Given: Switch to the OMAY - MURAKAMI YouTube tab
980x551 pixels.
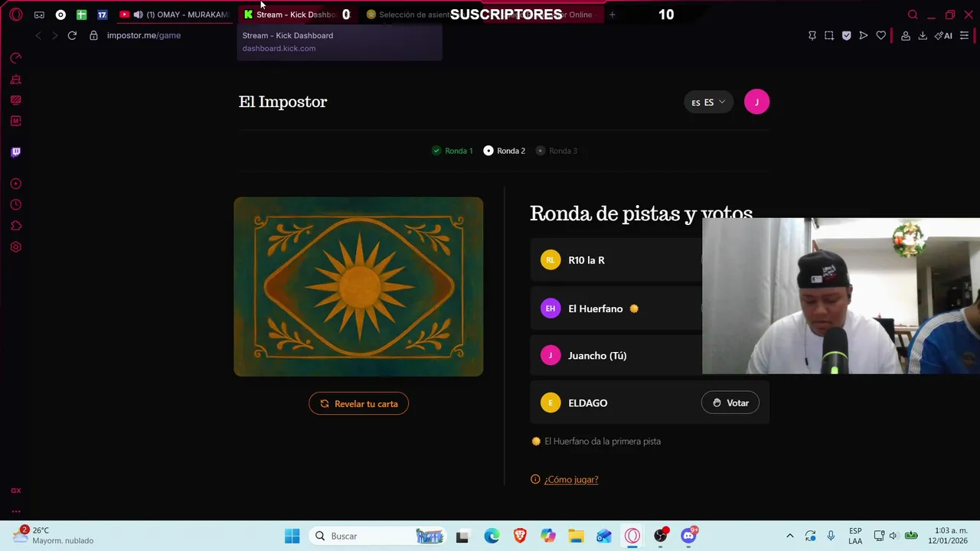Looking at the screenshot, I should (175, 15).
